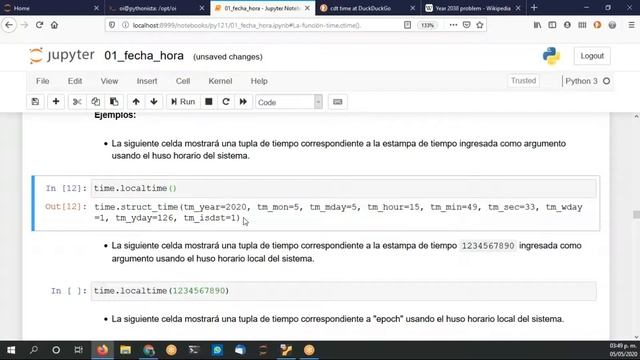The image size is (640, 360).
Task: Toggle reader view icon in address bar
Action: [407, 25]
